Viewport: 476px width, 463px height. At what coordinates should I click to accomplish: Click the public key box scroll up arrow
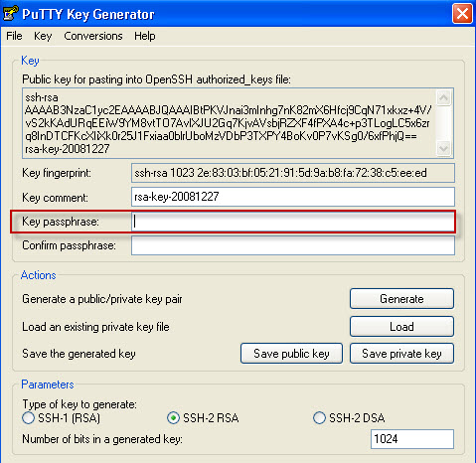(x=443, y=97)
